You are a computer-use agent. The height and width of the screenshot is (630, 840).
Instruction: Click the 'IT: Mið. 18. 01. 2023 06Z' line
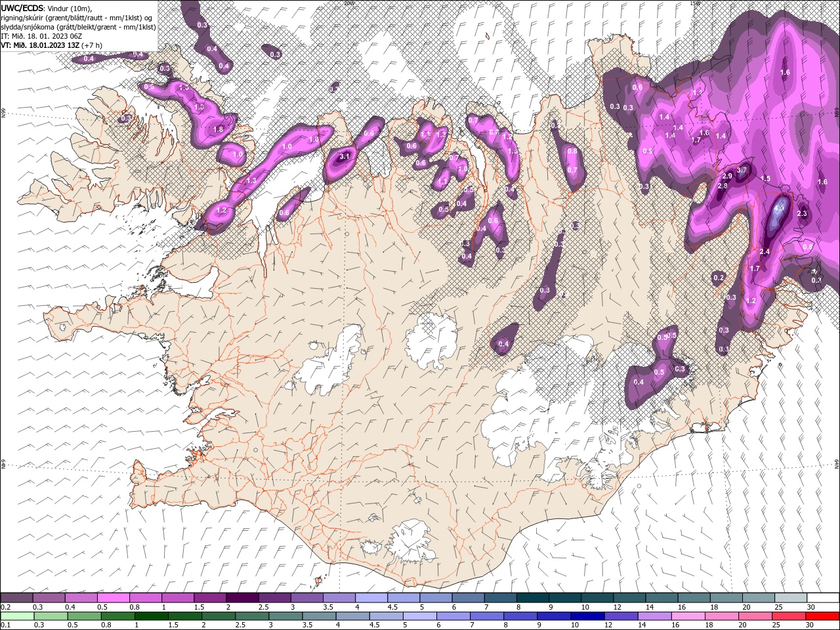[42, 35]
